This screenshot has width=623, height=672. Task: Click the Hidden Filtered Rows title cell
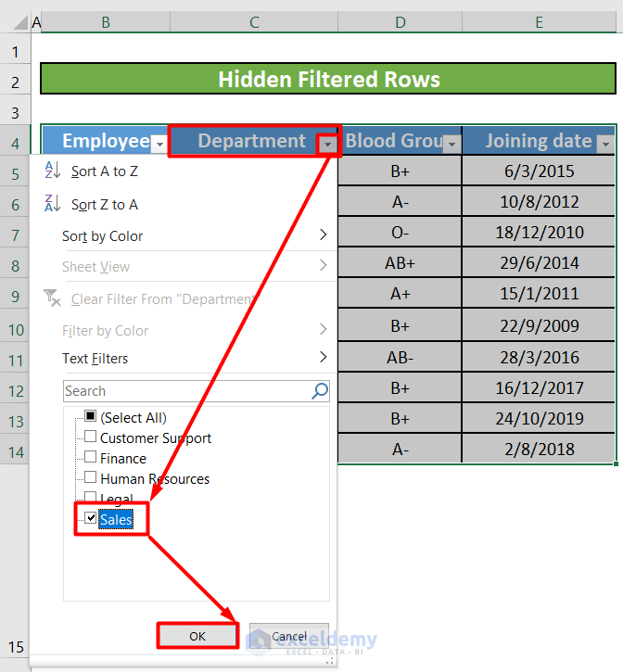click(x=328, y=80)
